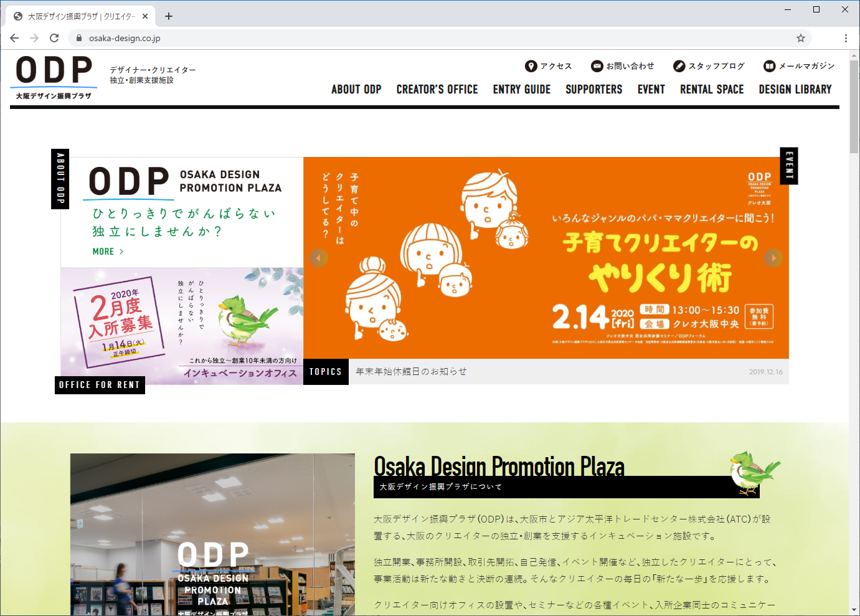Click the browser forward arrow
Screen dimensions: 860x616
tap(34, 38)
